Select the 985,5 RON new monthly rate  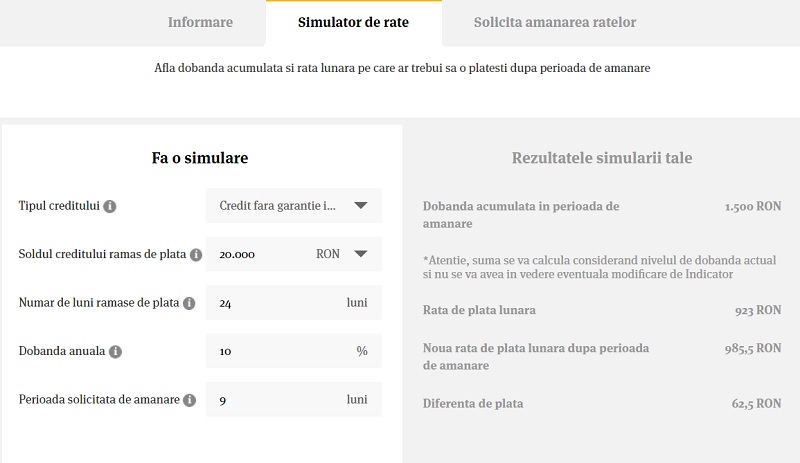(753, 348)
